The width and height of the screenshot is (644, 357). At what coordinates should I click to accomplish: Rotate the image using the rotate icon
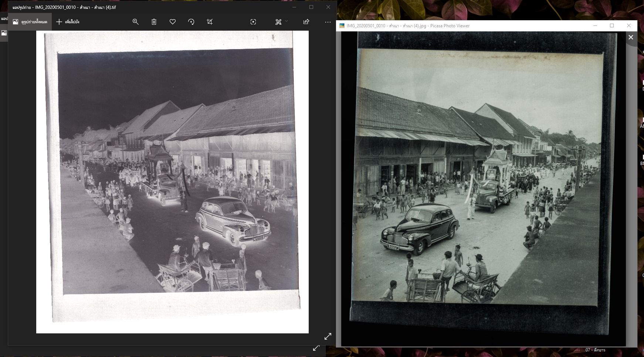[191, 22]
